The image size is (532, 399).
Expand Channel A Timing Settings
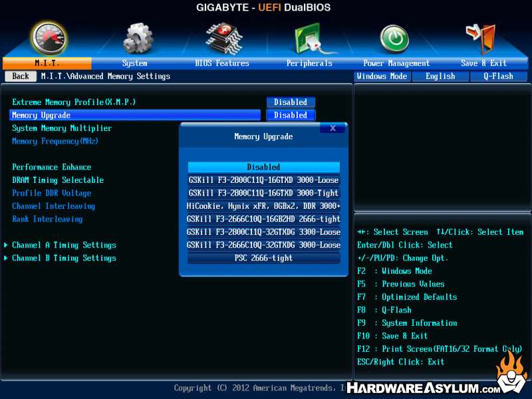tap(64, 245)
